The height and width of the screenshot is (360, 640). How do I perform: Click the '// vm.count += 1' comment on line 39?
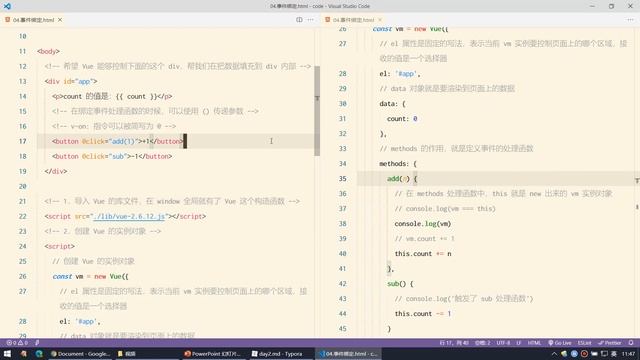pos(424,239)
